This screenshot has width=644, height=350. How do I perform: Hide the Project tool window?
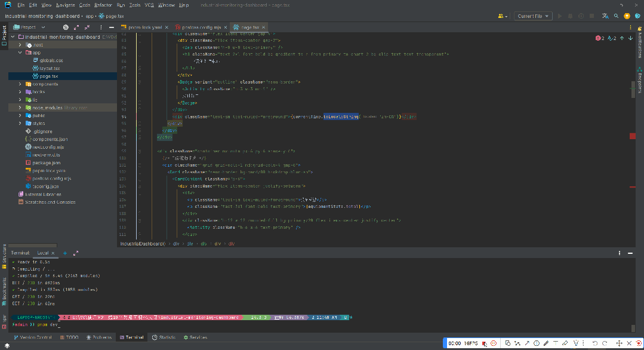[x=111, y=27]
